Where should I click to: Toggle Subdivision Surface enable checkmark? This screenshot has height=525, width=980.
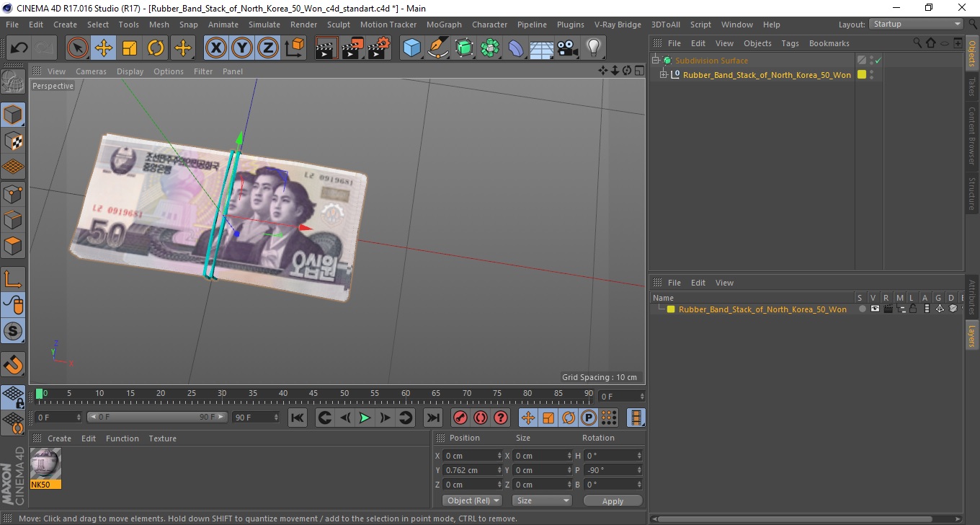[x=878, y=61]
